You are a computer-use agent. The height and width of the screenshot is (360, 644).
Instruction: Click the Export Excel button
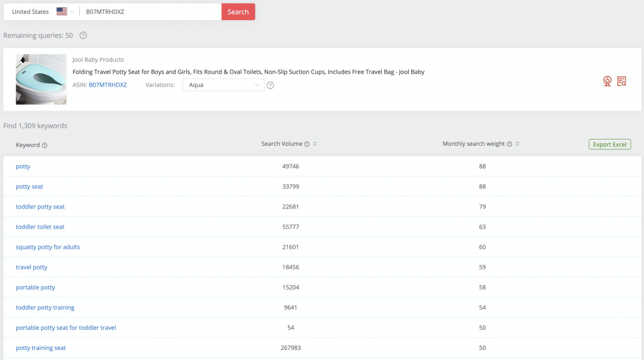(609, 145)
